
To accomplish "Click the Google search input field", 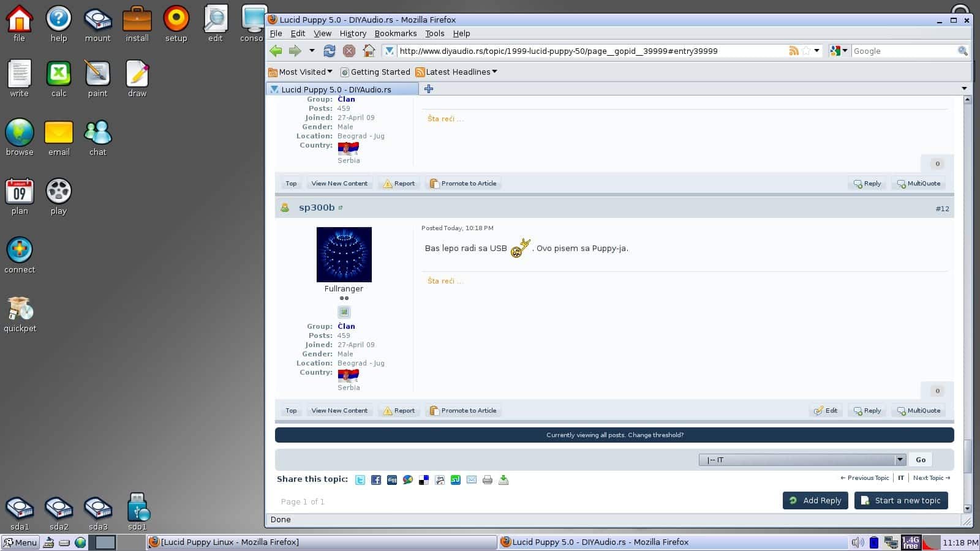I will click(903, 51).
